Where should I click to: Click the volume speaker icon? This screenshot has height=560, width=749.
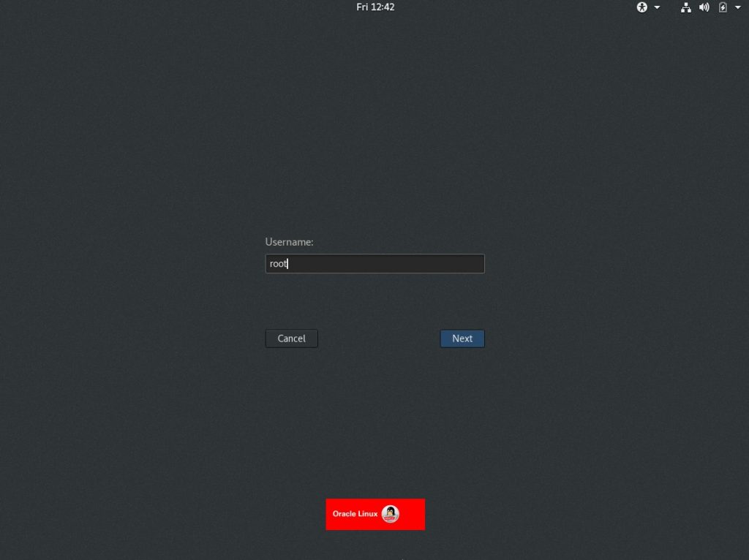704,7
